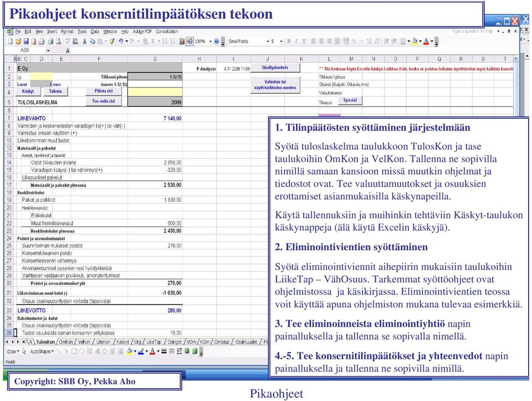This screenshot has height=401, width=532.
Task: Click the Piilota rivi button
Action: tap(104, 91)
